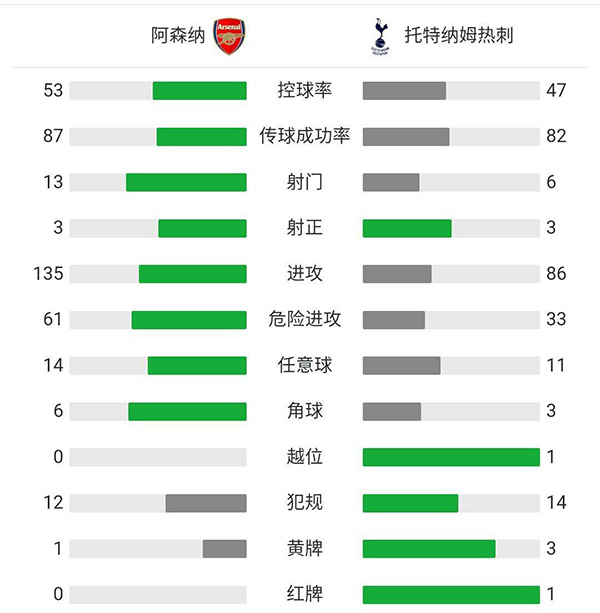Screen dimensions: 600x613
Task: Click Arsenal's green 射门 bar
Action: click(186, 182)
